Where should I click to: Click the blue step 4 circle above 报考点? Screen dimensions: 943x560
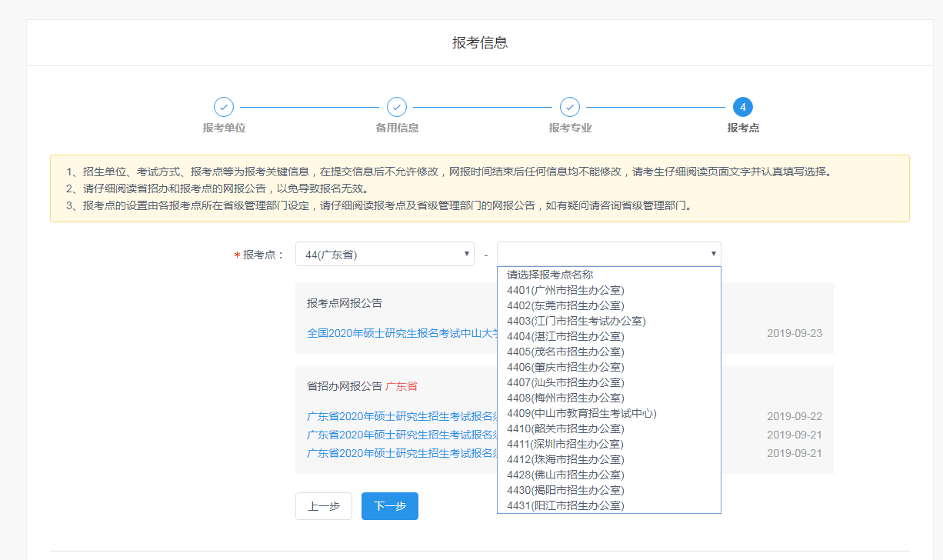pos(742,108)
